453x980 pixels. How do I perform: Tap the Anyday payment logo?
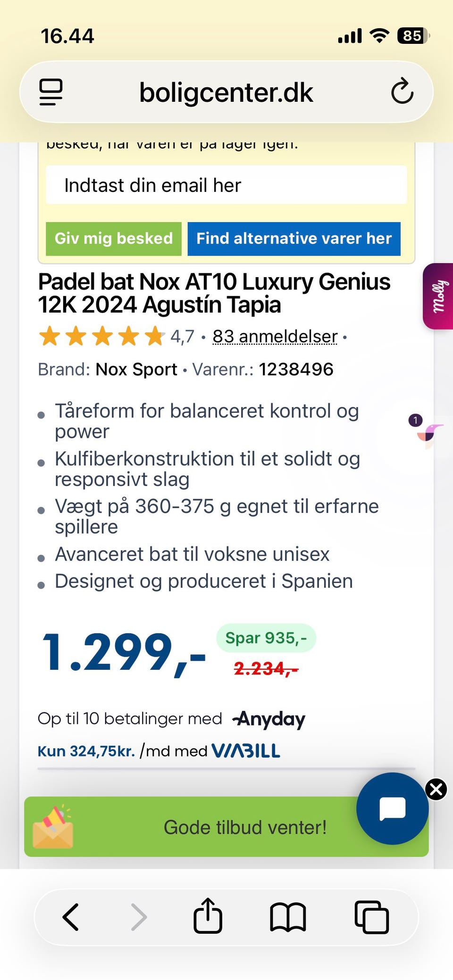click(x=269, y=719)
